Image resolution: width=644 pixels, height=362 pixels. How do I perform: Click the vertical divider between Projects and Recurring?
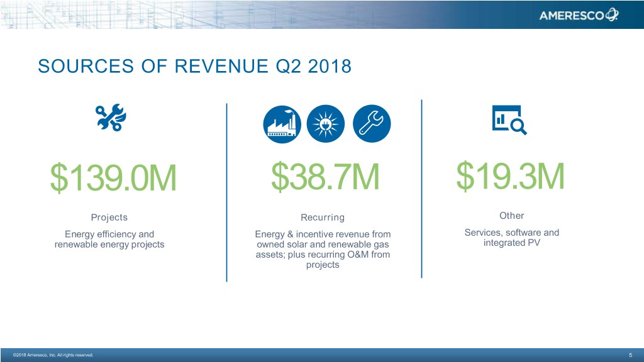(x=226, y=192)
